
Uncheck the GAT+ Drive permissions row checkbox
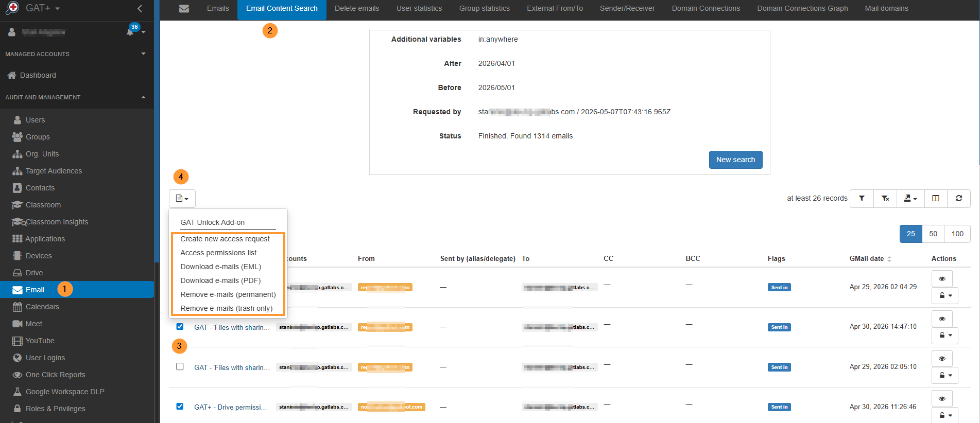(180, 406)
